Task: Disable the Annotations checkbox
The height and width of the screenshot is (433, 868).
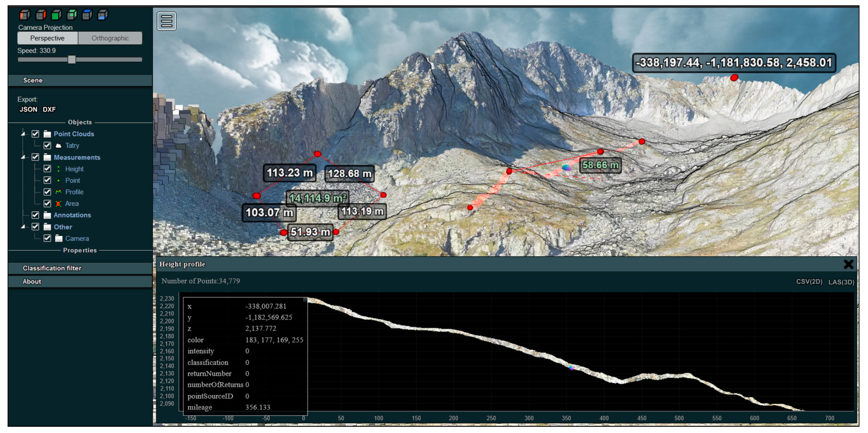Action: [35, 215]
